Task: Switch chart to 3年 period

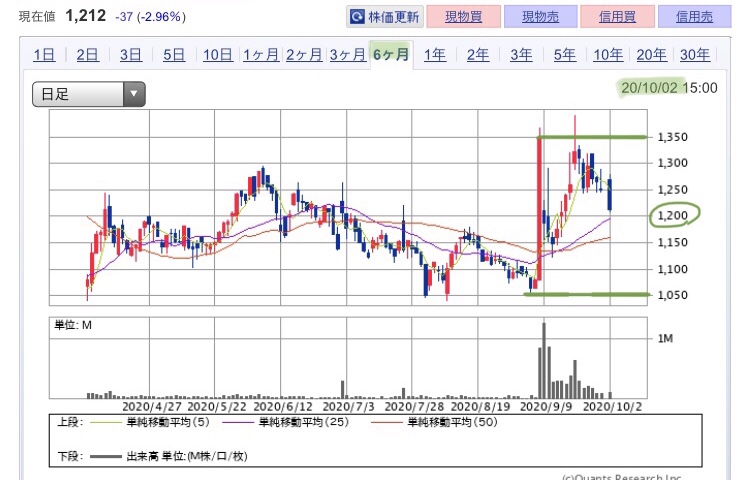Action: pyautogui.click(x=521, y=55)
